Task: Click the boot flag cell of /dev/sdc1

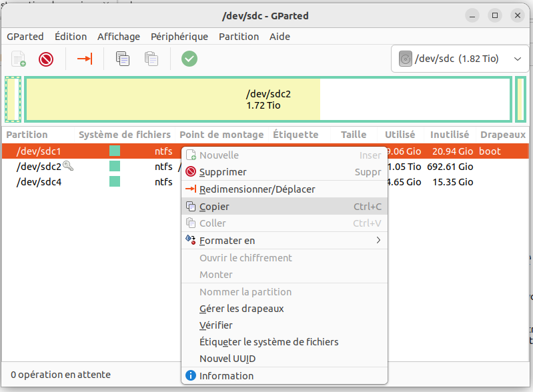Action: pos(490,151)
